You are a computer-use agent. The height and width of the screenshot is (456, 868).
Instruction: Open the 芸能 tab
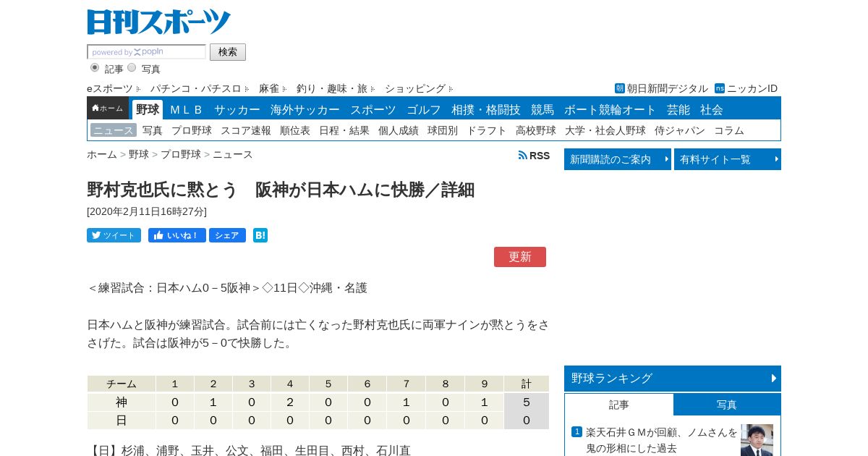[x=678, y=110]
